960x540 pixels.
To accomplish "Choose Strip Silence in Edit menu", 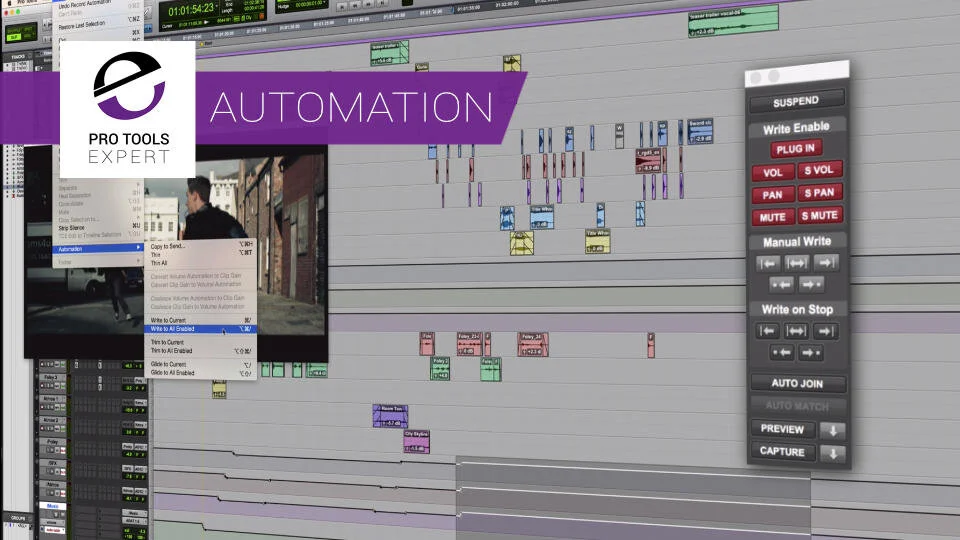I will click(98, 227).
